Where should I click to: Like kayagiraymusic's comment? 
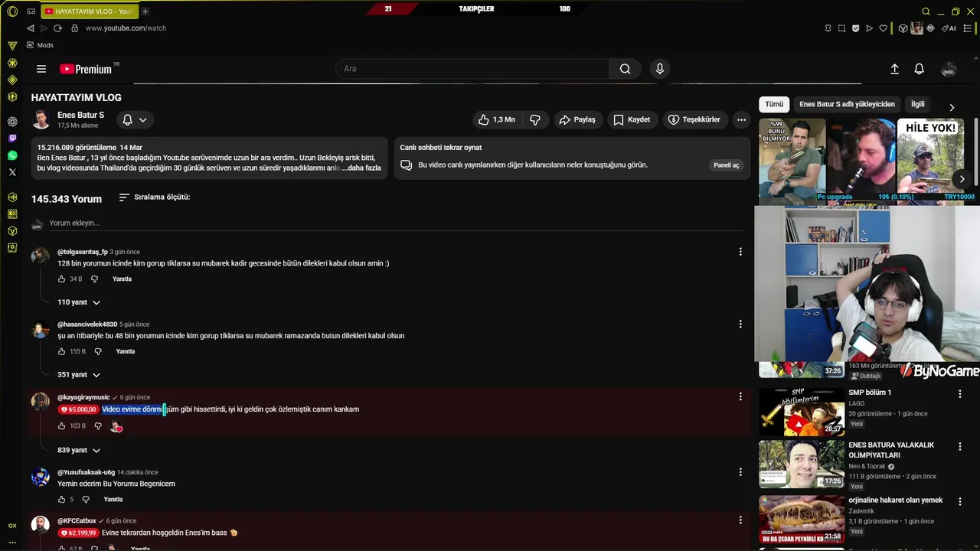(62, 426)
